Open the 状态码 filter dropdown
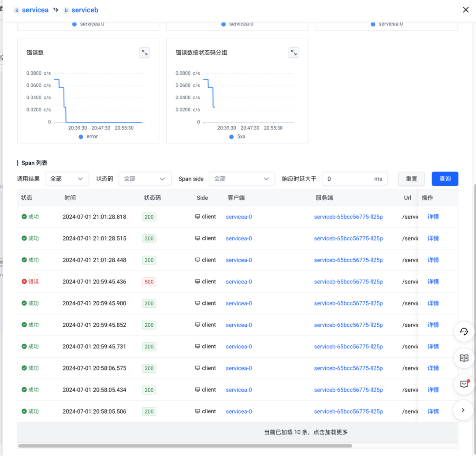Viewport: 476px width, 456px height. (x=145, y=179)
